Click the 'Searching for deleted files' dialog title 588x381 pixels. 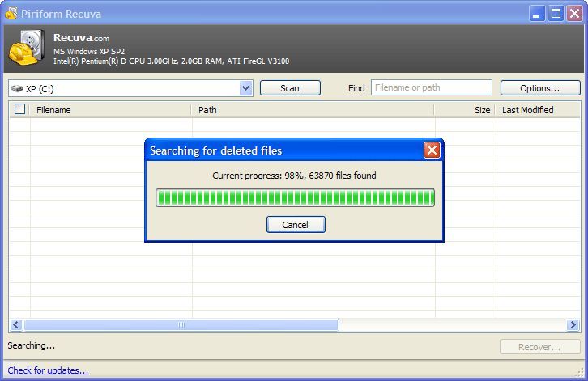(x=215, y=150)
